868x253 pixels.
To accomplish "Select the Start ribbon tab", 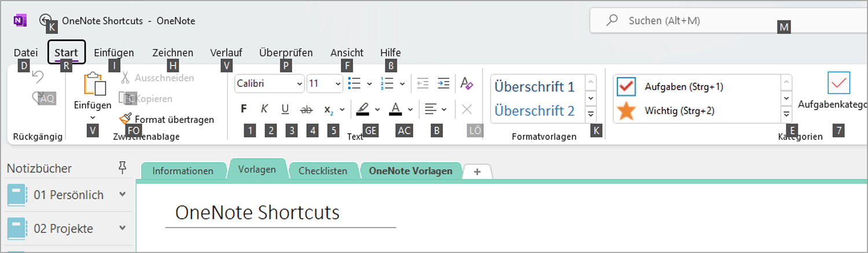I will click(67, 52).
